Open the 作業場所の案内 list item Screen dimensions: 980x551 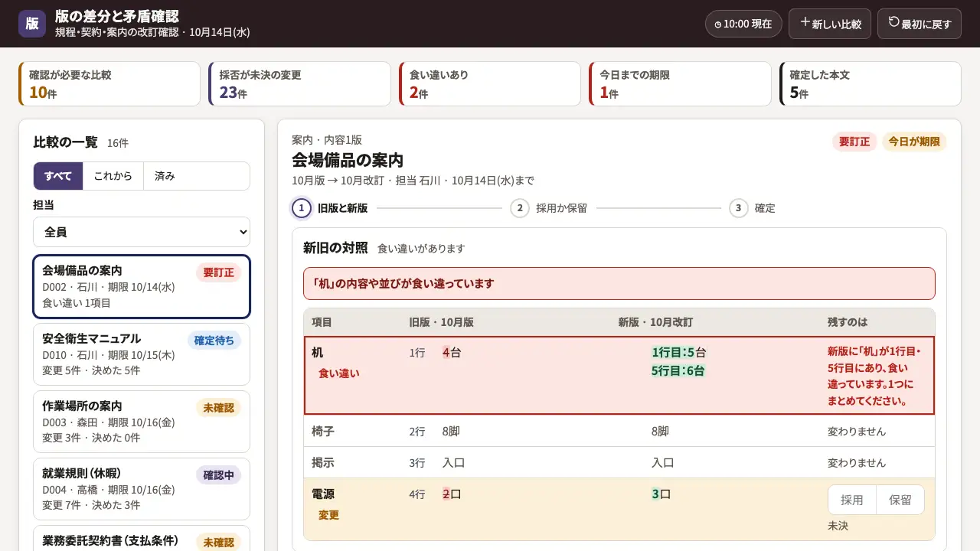142,422
